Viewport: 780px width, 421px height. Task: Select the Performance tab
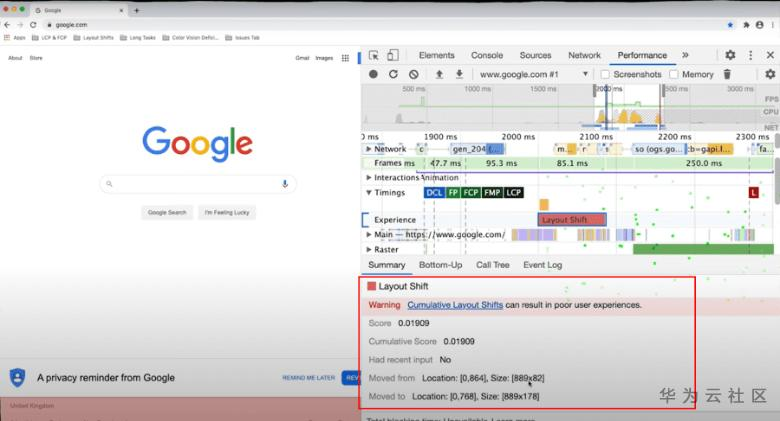(642, 55)
